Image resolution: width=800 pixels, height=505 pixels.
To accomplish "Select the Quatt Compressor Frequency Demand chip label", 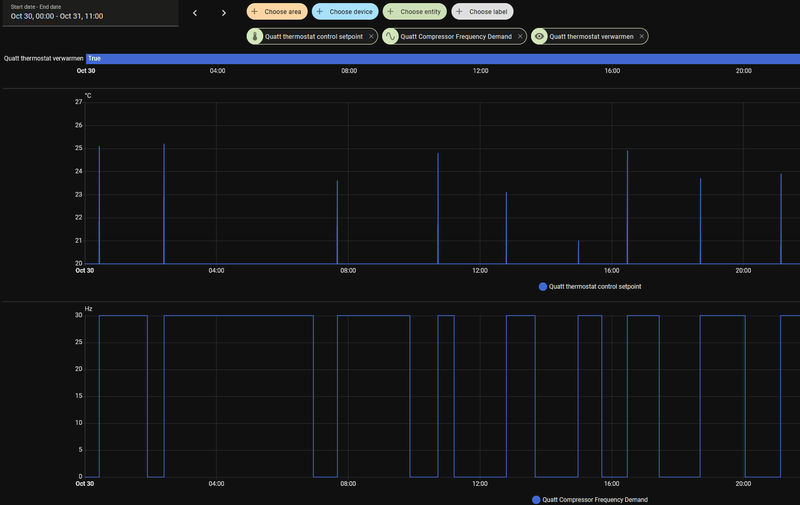I will click(456, 36).
